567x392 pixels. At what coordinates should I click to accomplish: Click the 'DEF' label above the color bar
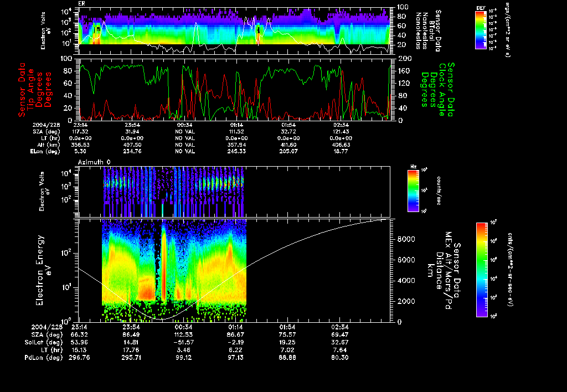click(481, 8)
